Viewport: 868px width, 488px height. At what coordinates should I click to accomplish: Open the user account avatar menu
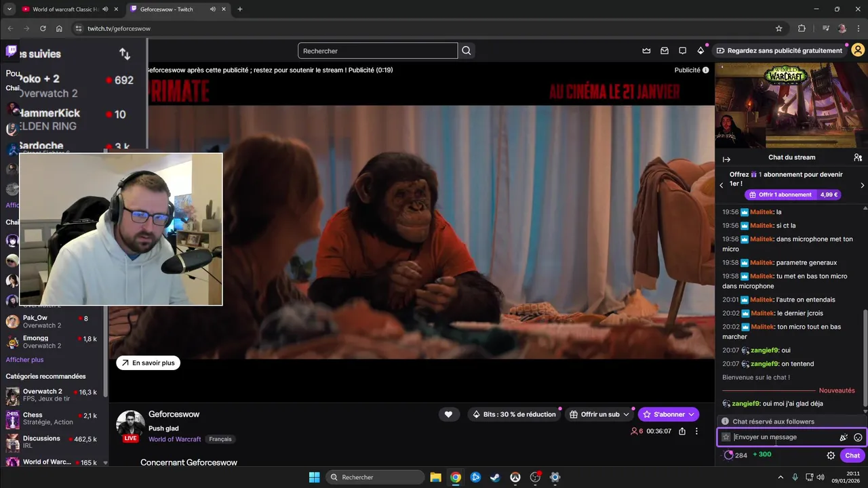click(x=858, y=51)
